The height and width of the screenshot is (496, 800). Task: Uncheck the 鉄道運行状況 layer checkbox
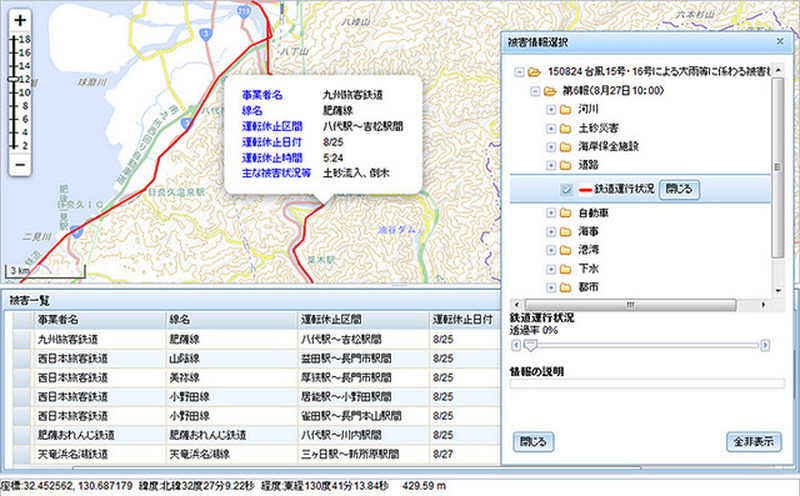(x=567, y=189)
